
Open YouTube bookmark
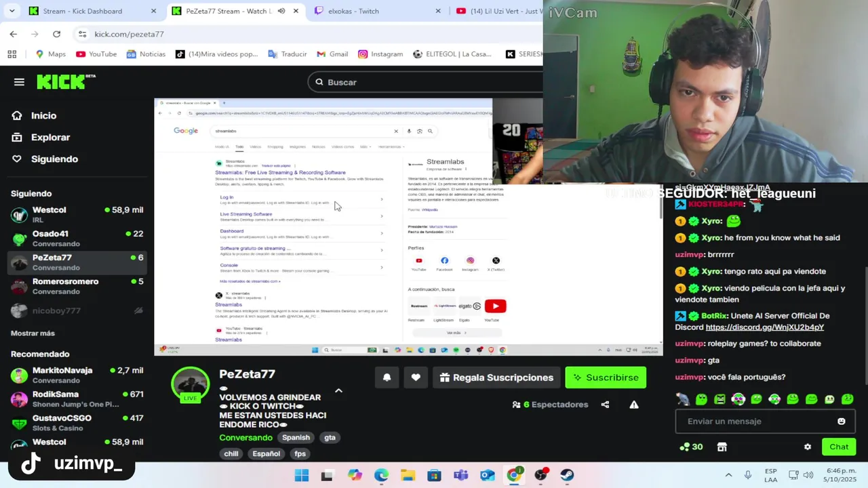(x=96, y=54)
